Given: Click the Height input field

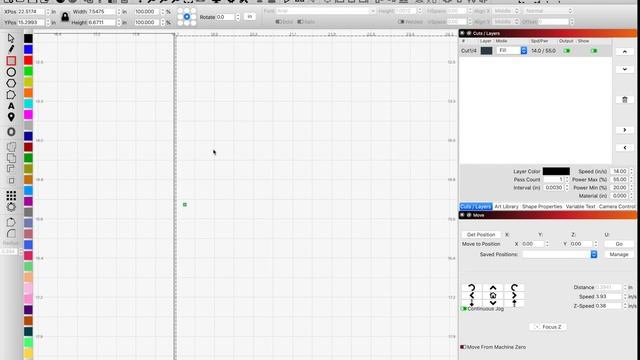Looking at the screenshot, I should 102,22.
